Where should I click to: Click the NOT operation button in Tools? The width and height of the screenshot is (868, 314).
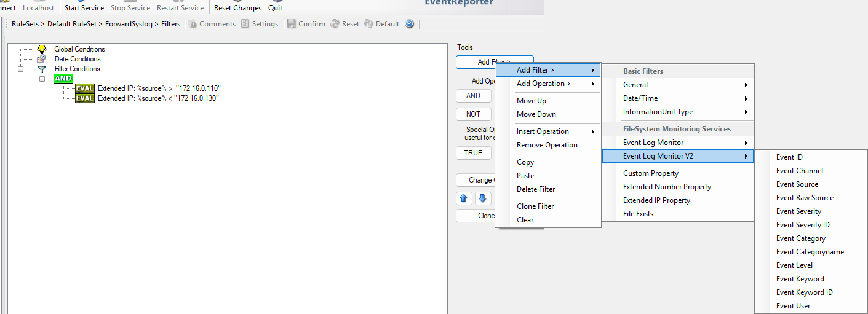[473, 114]
